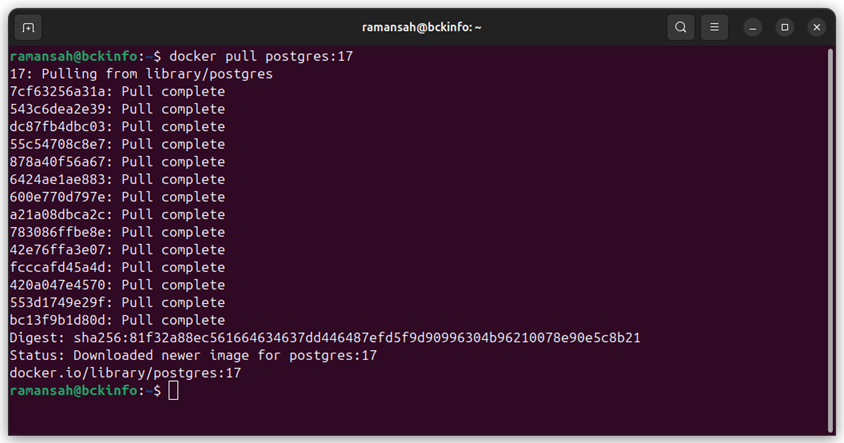Click the terminal scrollbar on right edge
Viewport: 844px width, 443px height.
pyautogui.click(x=831, y=240)
